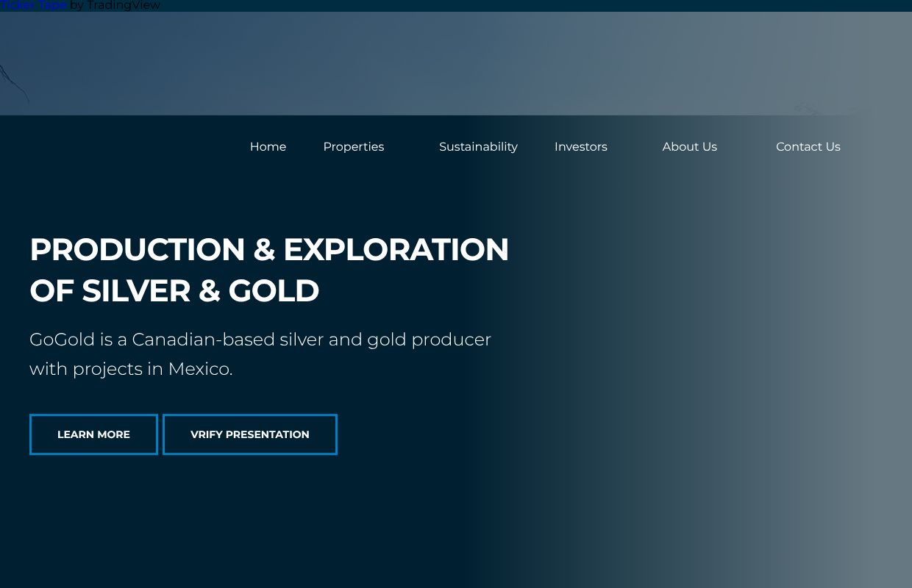This screenshot has width=912, height=588.
Task: Open the Contact Us page
Action: (x=808, y=147)
